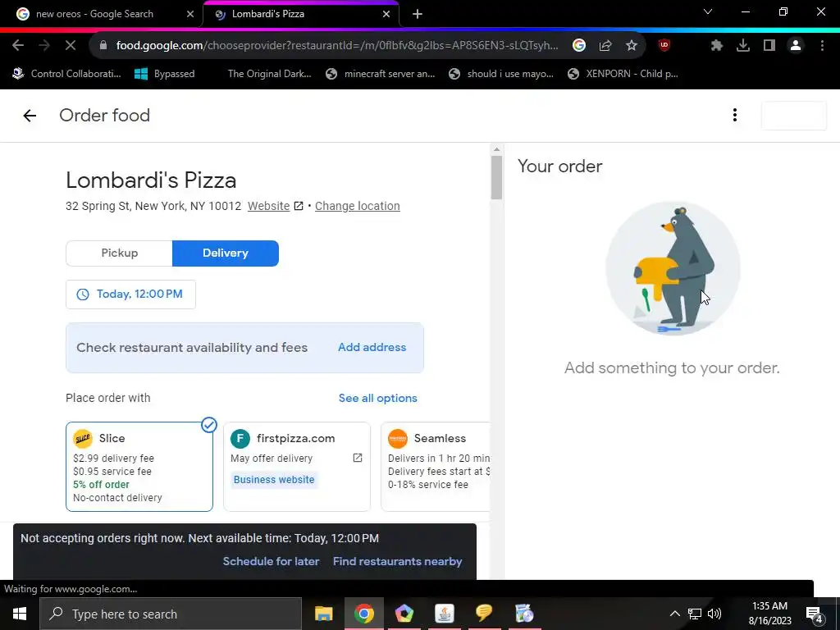Viewport: 840px width, 630px height.
Task: Click Find restaurants nearby
Action: [x=398, y=561]
